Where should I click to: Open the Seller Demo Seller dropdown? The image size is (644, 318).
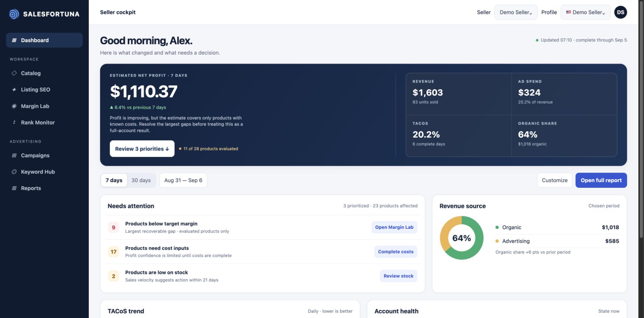pyautogui.click(x=516, y=12)
